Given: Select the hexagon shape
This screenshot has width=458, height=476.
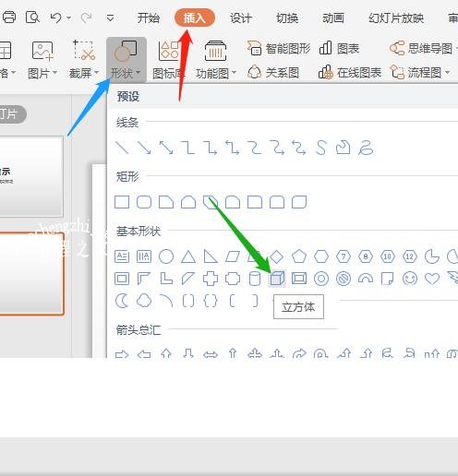Looking at the screenshot, I should pos(321,256).
